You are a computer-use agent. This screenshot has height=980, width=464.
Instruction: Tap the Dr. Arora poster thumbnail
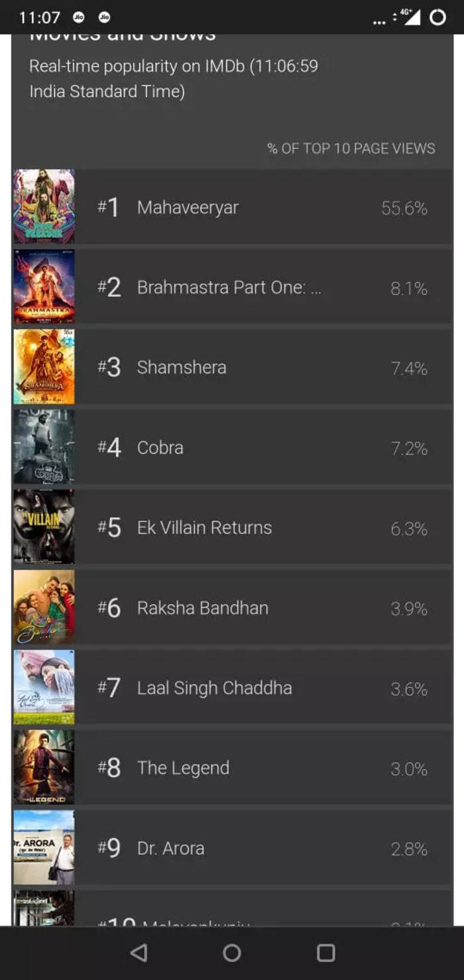[x=44, y=848]
